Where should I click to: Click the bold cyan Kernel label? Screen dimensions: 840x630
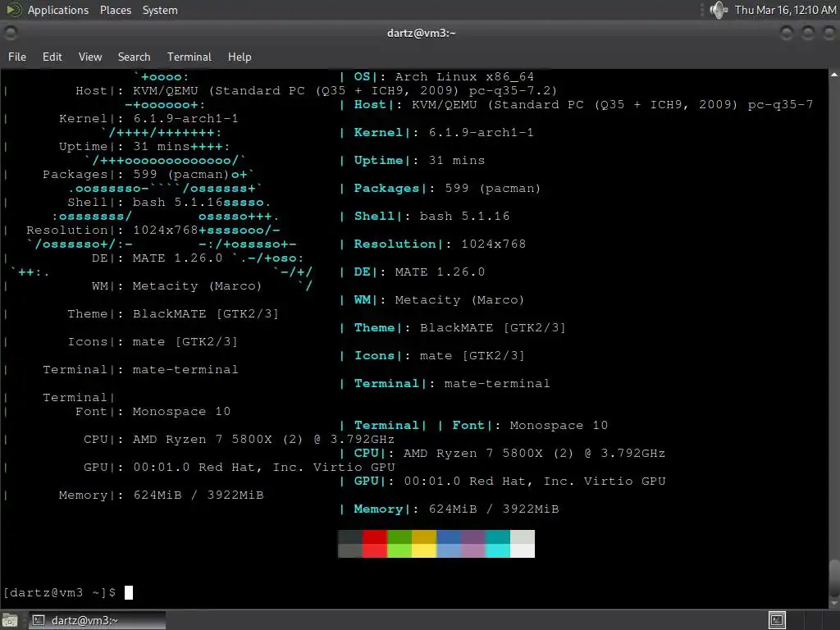378,132
